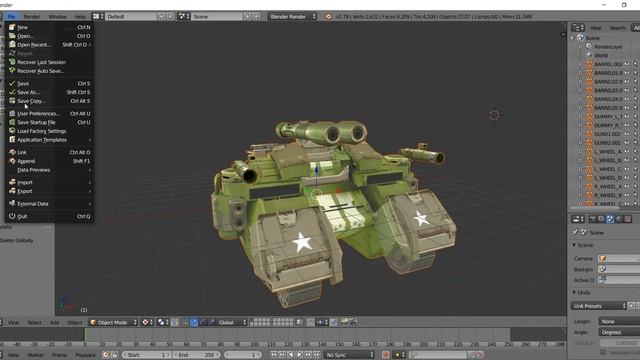The height and width of the screenshot is (360, 640).
Task: Expand the Export submenu
Action: click(49, 191)
